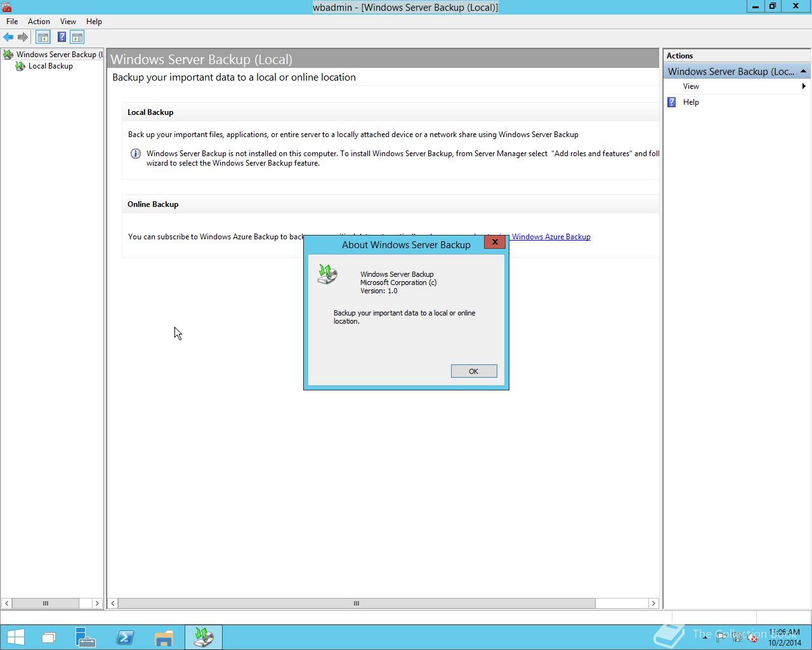Open Server Manager from the taskbar
This screenshot has width=812, height=650.
pos(85,637)
